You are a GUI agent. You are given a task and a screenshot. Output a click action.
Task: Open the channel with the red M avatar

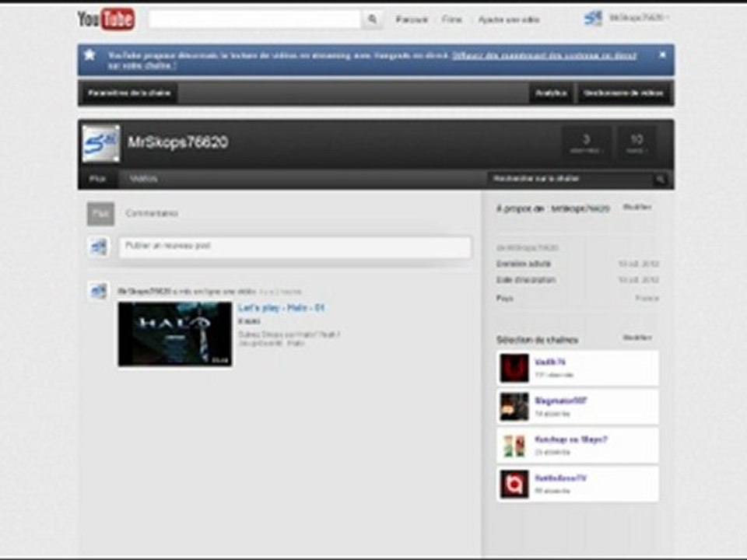[514, 368]
